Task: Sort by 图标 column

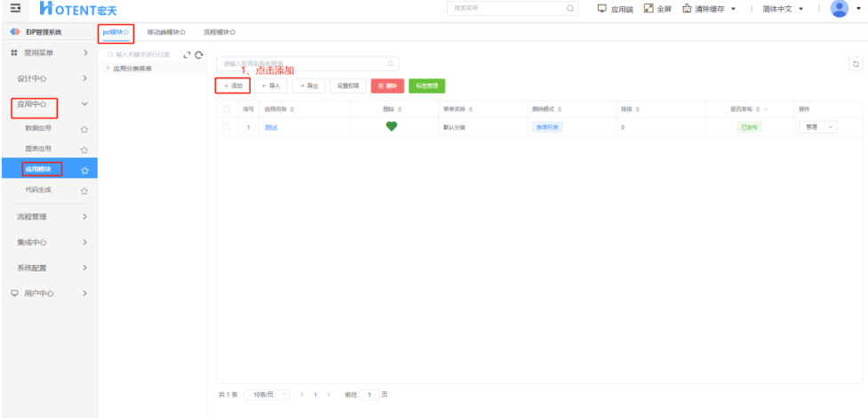Action: [x=400, y=109]
